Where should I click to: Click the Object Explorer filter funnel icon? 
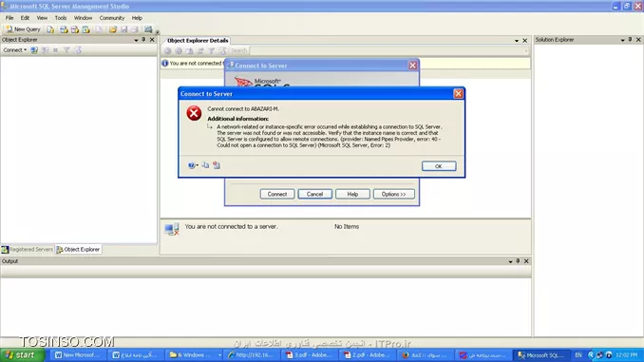click(66, 50)
